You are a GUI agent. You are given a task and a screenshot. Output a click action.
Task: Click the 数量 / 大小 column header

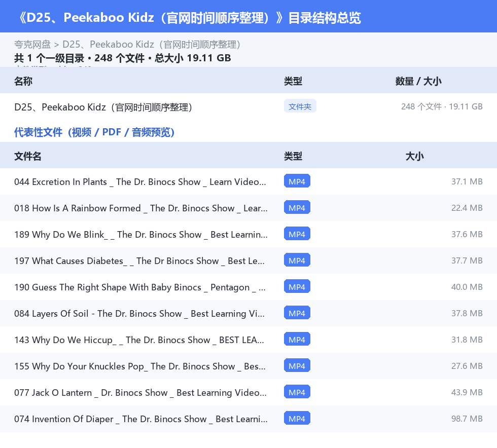[418, 81]
